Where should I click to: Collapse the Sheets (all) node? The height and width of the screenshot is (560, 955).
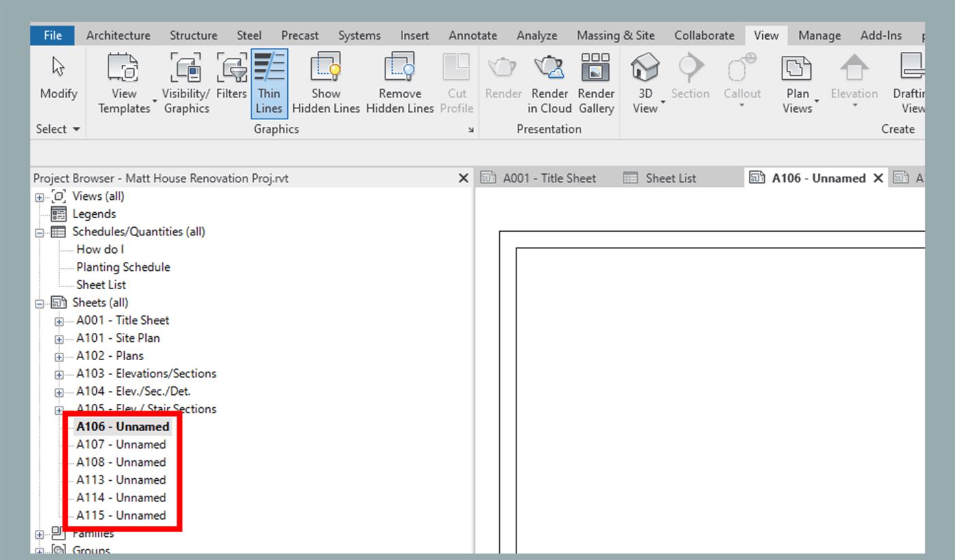coord(40,304)
